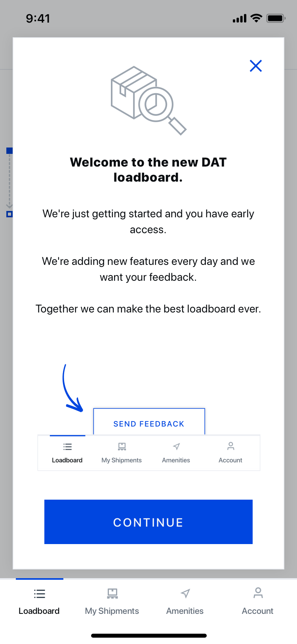This screenshot has width=297, height=644.
Task: Close the welcome dialog with the X
Action: coord(256,66)
